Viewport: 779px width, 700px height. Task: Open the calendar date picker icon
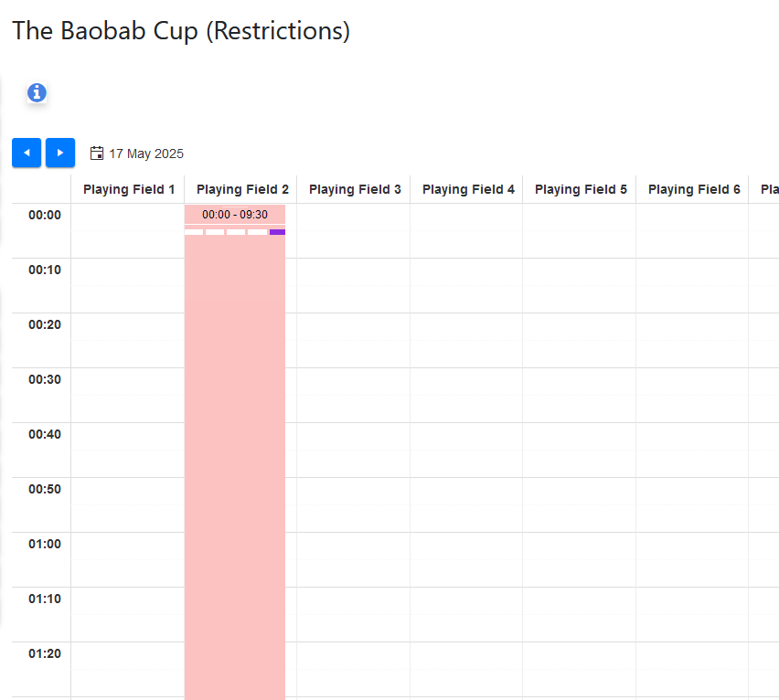point(97,154)
